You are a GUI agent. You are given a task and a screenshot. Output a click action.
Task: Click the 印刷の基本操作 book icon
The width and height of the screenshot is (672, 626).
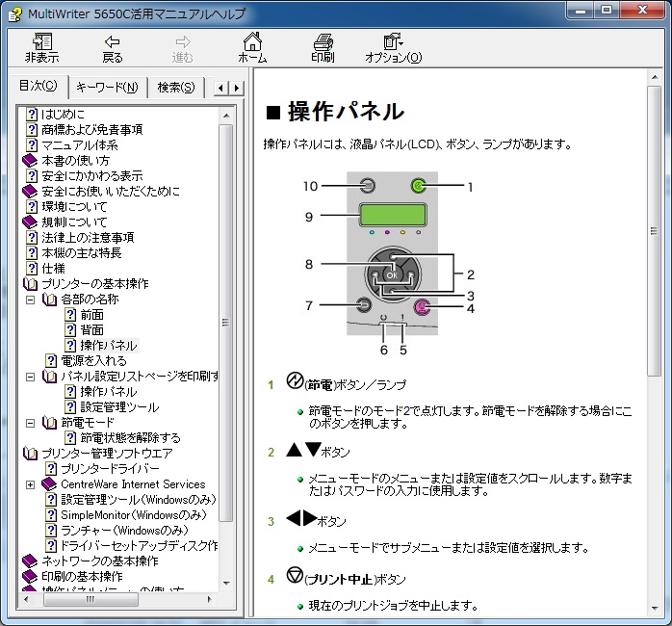point(30,577)
